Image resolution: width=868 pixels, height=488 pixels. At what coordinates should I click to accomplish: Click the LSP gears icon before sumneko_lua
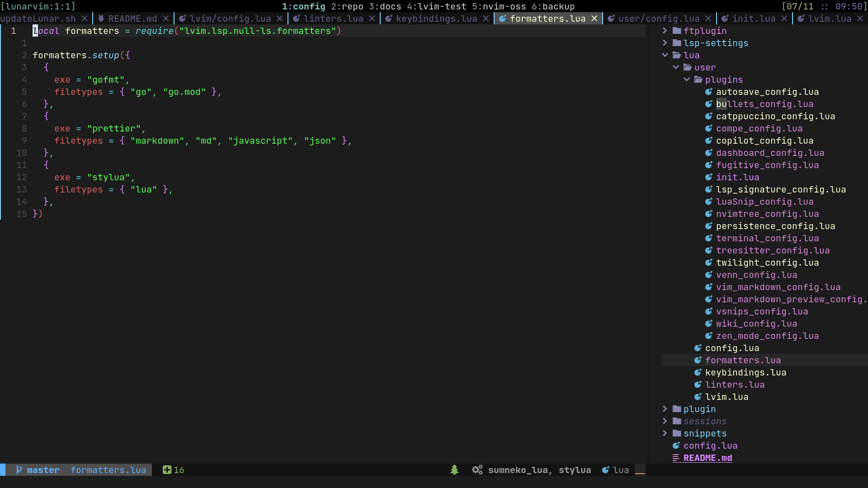(x=477, y=470)
